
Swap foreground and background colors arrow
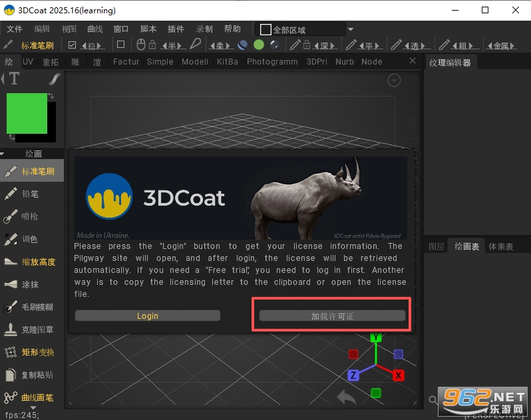[x=51, y=97]
